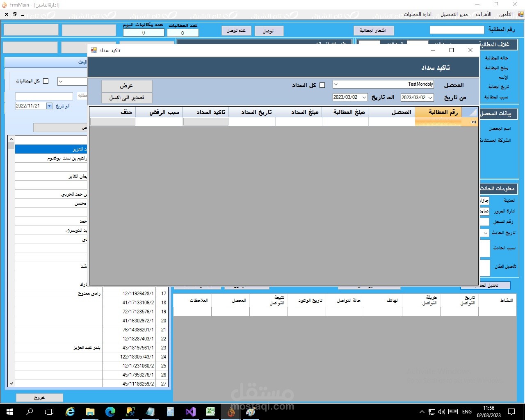The height and width of the screenshot is (420, 525).
Task: Open the مدير التحصيل menu
Action: pyautogui.click(x=454, y=14)
